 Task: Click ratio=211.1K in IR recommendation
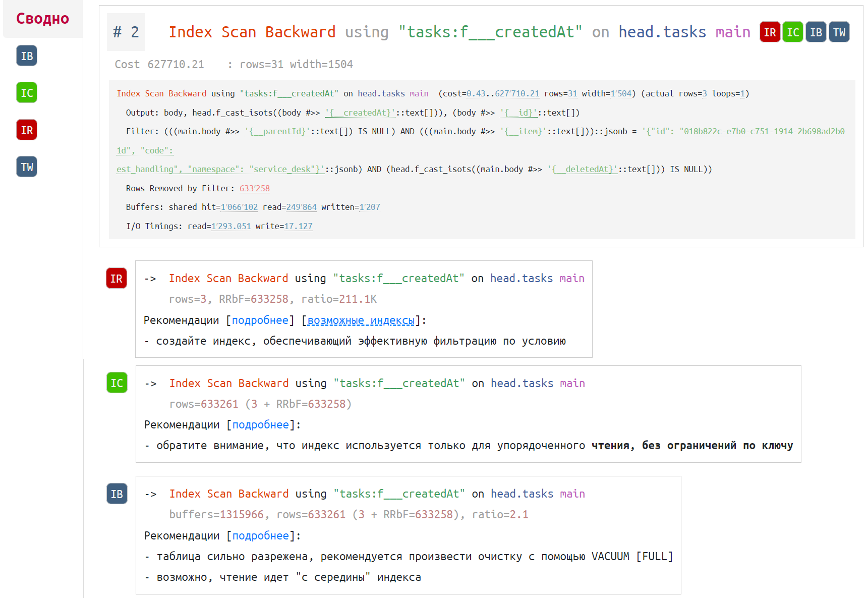point(339,299)
